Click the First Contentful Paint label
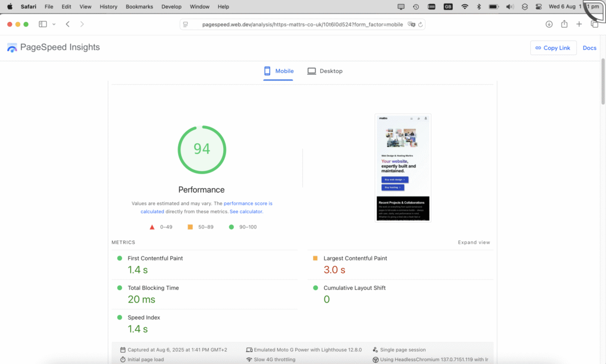Image resolution: width=606 pixels, height=364 pixels. pos(155,258)
